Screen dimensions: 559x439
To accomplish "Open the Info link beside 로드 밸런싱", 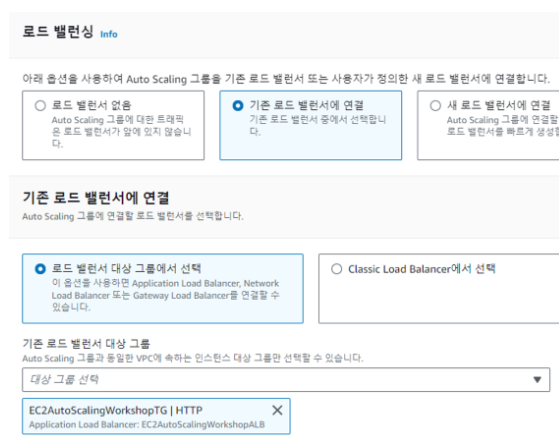I will pyautogui.click(x=109, y=34).
